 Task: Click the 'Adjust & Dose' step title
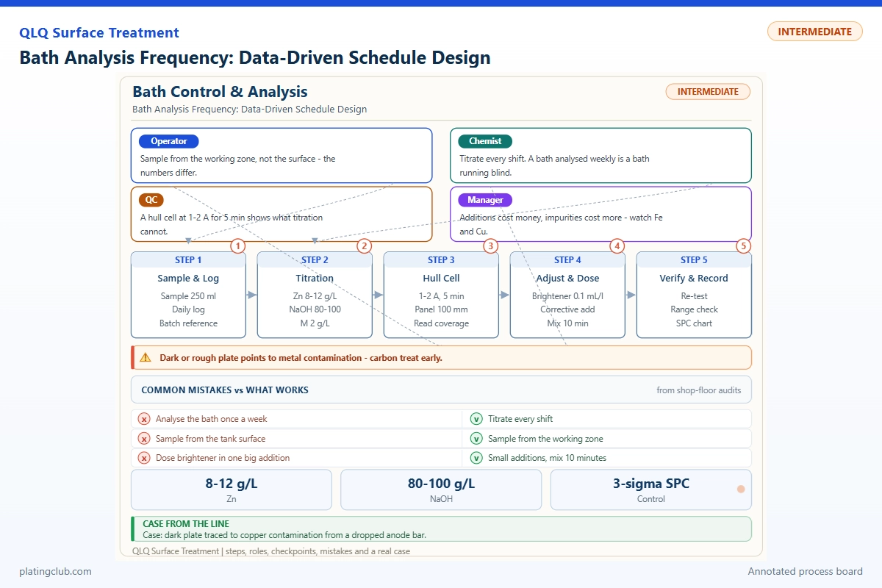567,279
